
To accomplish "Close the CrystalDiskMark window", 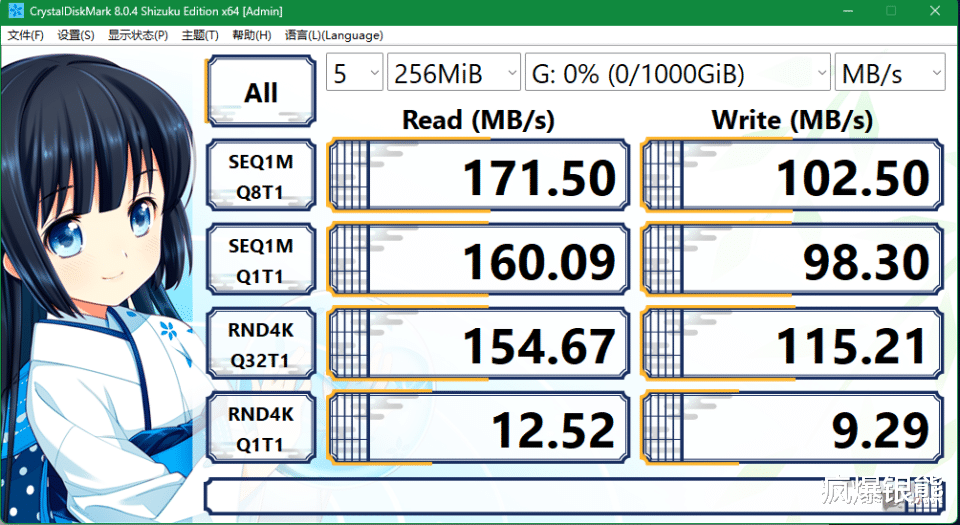I will click(933, 12).
